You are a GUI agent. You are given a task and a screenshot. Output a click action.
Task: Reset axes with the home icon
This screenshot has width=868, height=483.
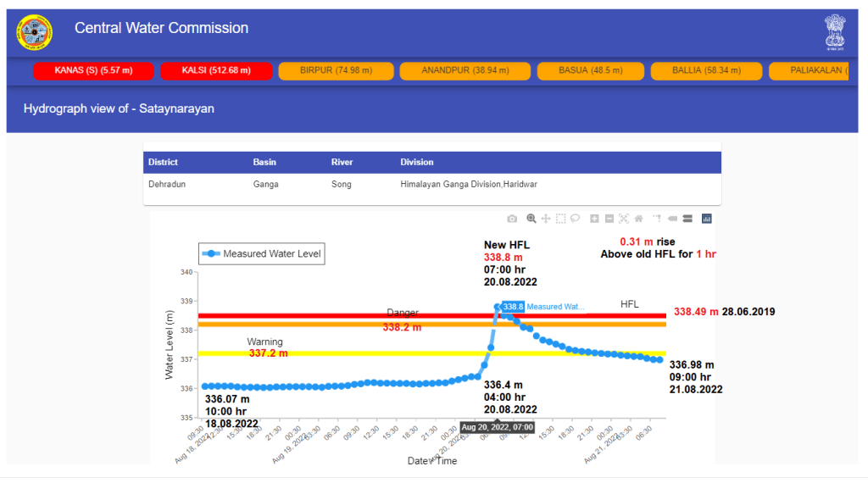638,219
